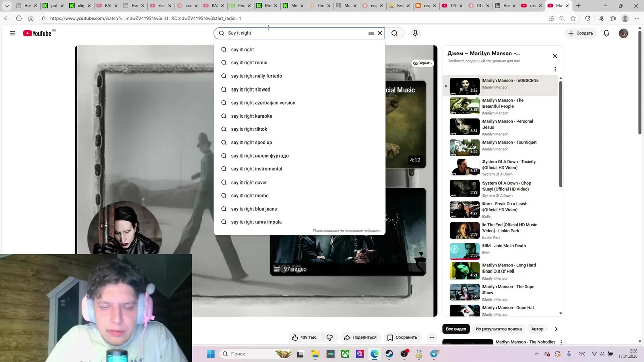Screen dimensions: 644x362
Task: Open the on-screen keyboard in search box
Action: 371,33
